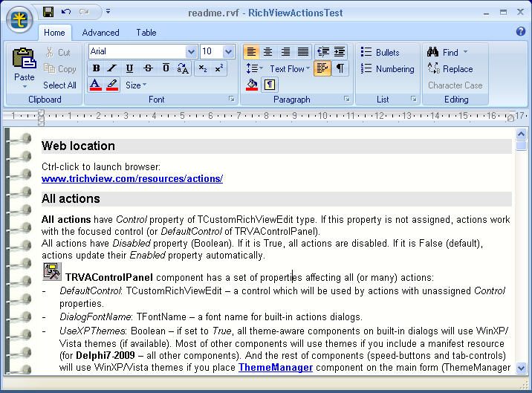Click the TRVAControlPanel component image
Image resolution: width=532 pixels, height=393 pixels.
coord(52,272)
